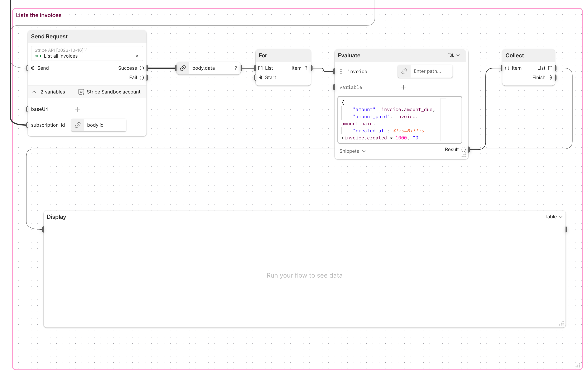Collapse the 2 variables section
Image resolution: width=588 pixels, height=374 pixels.
click(34, 92)
